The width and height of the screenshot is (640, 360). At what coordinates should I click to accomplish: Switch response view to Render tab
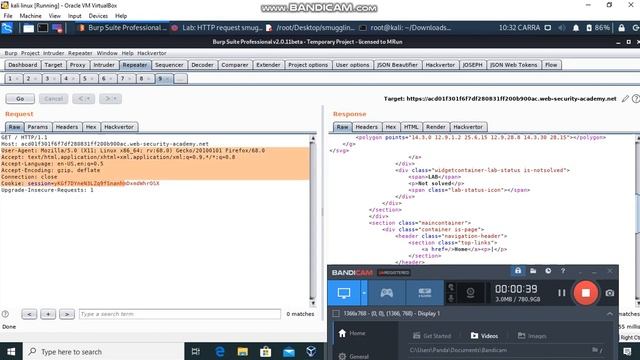(x=436, y=127)
